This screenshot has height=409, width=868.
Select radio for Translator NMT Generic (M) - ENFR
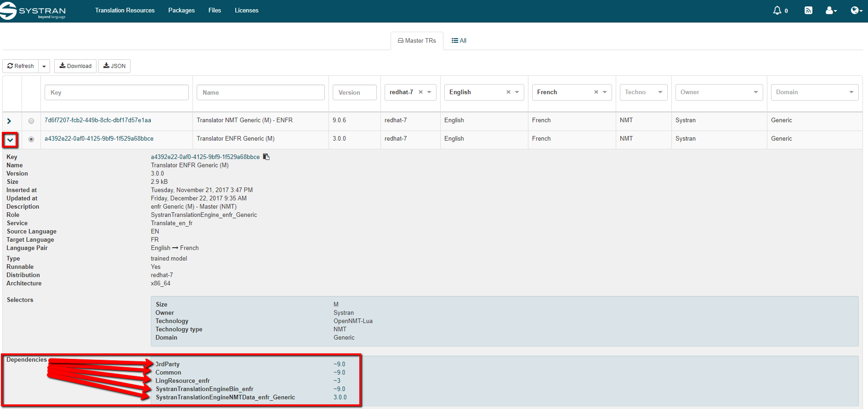[31, 121]
